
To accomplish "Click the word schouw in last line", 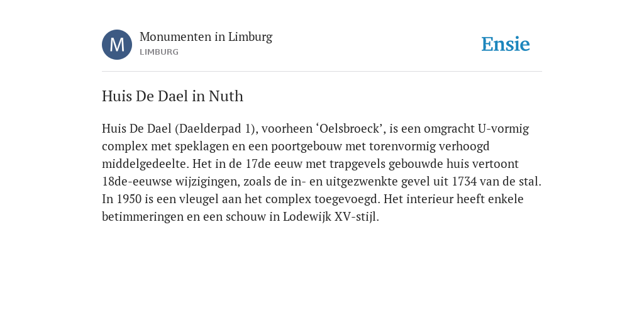I will click(x=248, y=217).
